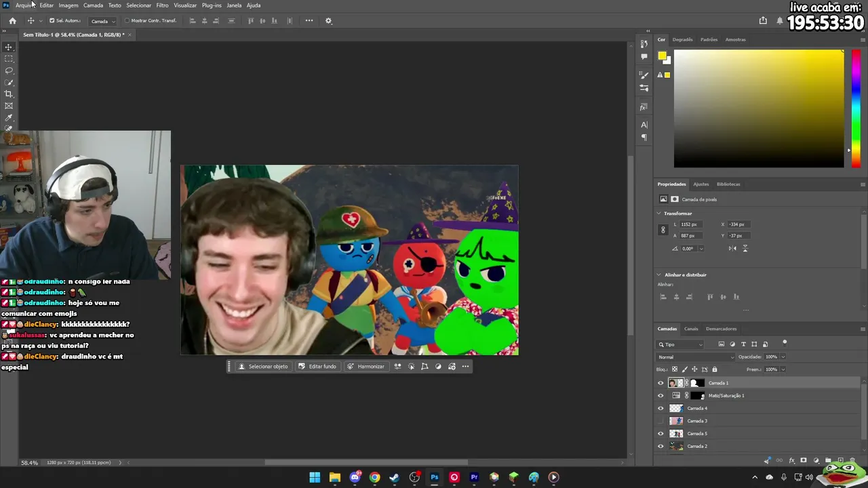Show Camada 3 layer visibility
Screen dimensions: 868x488
[x=661, y=421]
